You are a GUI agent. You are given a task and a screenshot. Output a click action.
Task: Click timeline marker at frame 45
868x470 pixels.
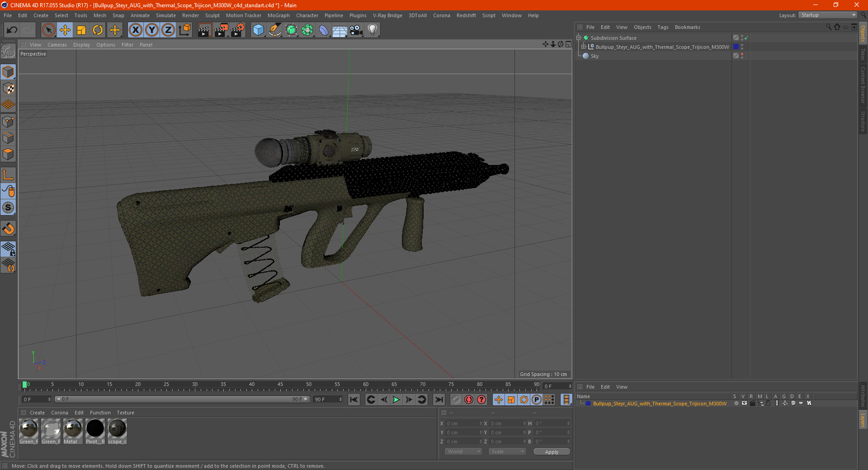pos(280,385)
